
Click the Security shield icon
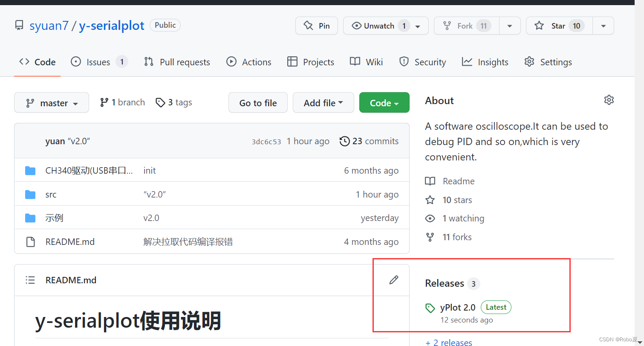pos(404,62)
